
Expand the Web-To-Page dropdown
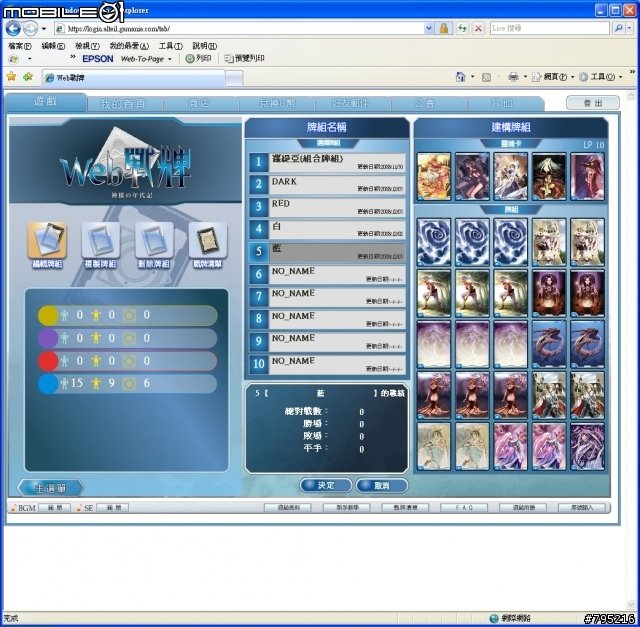pos(170,59)
